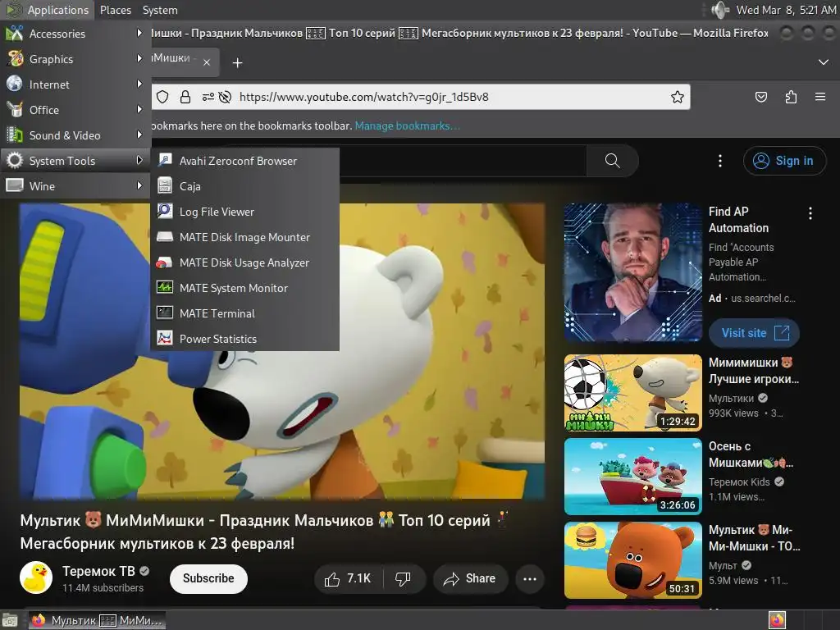Open the Accessories submenu
This screenshot has height=630, width=840.
pyautogui.click(x=75, y=33)
